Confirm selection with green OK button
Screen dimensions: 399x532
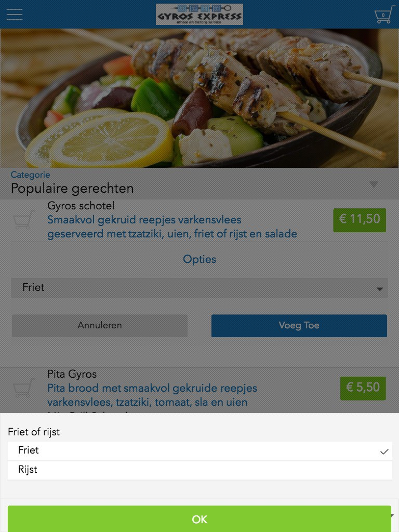pyautogui.click(x=199, y=519)
